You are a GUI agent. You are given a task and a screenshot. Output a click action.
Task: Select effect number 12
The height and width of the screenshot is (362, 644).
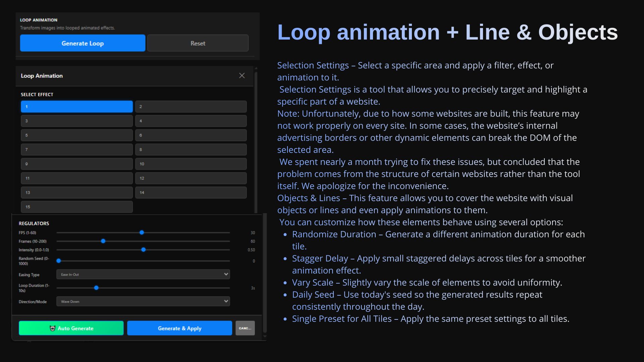(191, 178)
